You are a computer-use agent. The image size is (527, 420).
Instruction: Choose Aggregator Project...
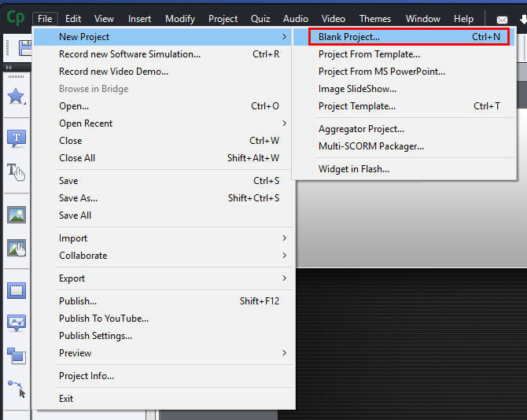point(404,129)
